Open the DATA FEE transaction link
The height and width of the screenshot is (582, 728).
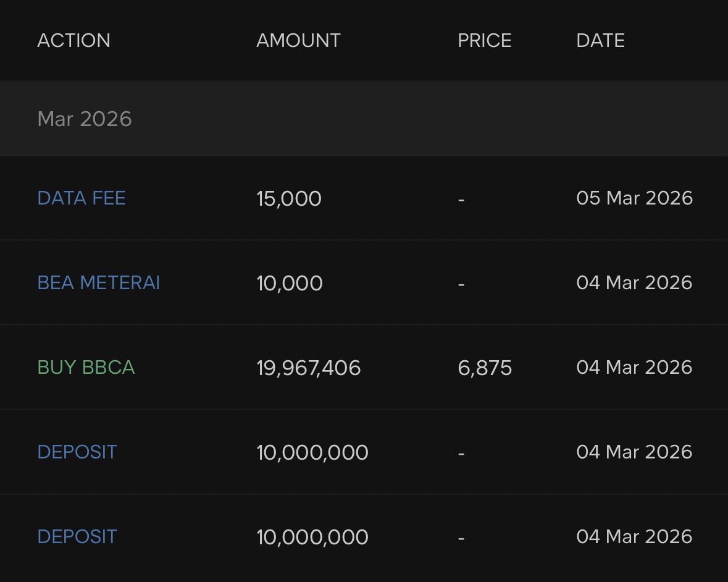[x=82, y=198]
